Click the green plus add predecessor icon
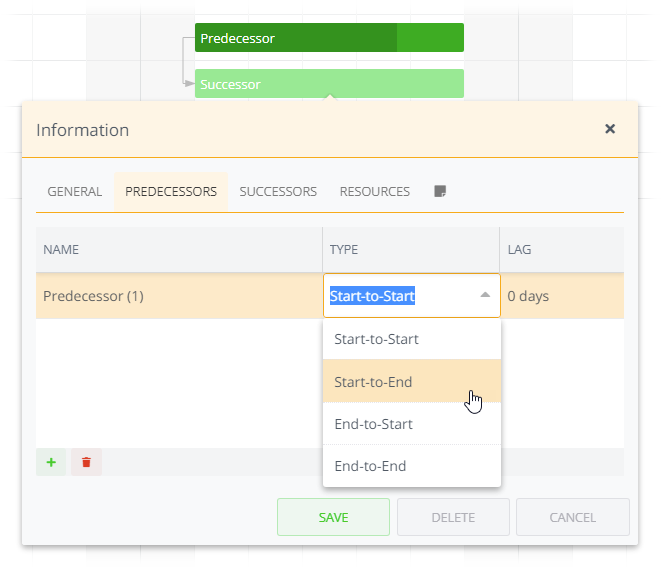The image size is (661, 567). pos(50,462)
